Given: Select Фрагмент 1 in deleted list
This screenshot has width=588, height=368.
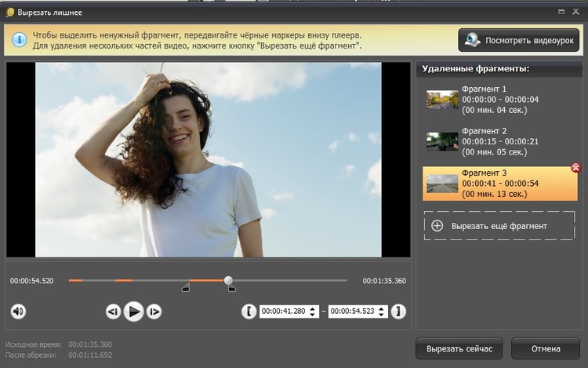Looking at the screenshot, I should (x=500, y=100).
